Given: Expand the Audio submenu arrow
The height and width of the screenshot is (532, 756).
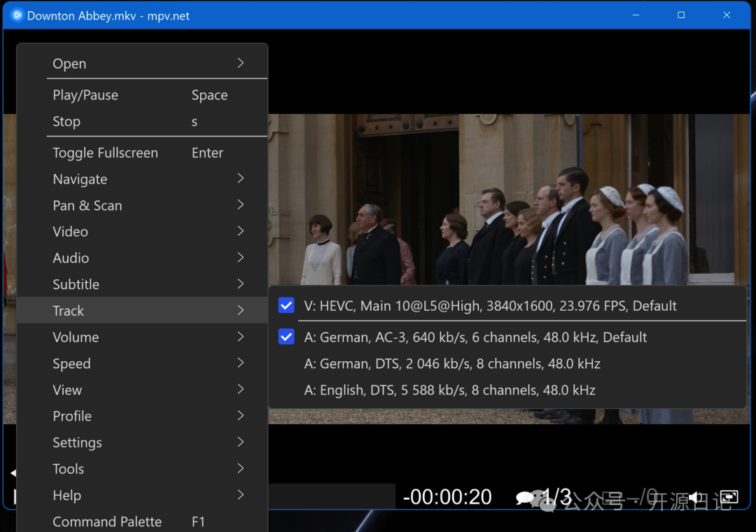Looking at the screenshot, I should click(x=241, y=258).
